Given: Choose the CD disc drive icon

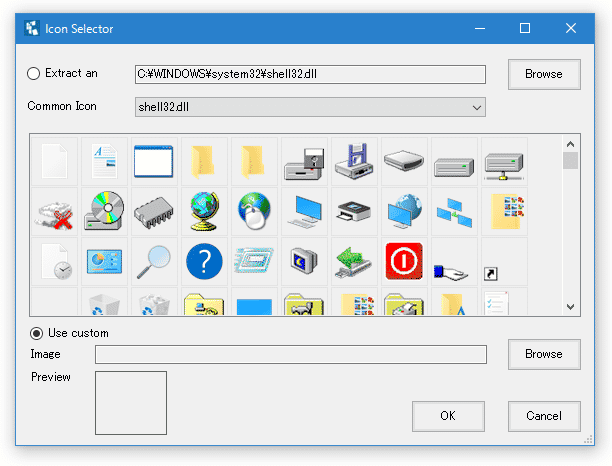Looking at the screenshot, I should point(104,211).
